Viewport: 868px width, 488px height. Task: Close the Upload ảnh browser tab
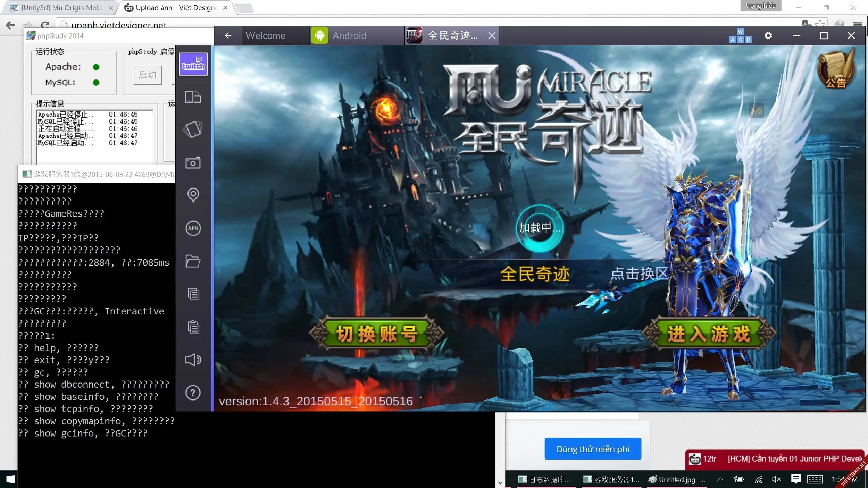click(x=225, y=8)
